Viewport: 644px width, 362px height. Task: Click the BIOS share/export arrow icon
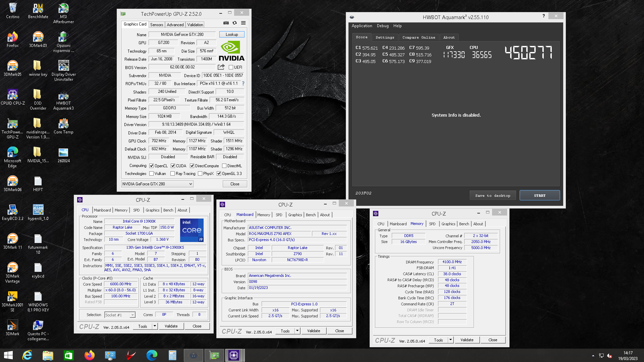tap(221, 67)
